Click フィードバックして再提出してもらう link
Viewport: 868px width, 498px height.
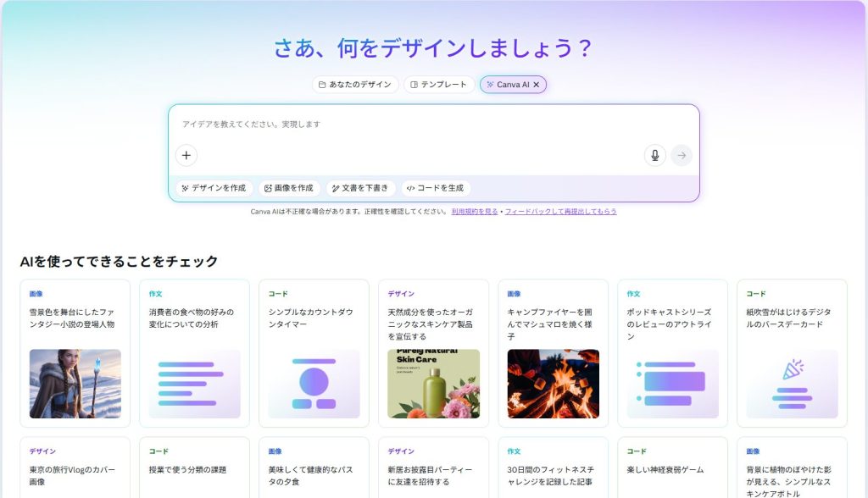pyautogui.click(x=560, y=211)
